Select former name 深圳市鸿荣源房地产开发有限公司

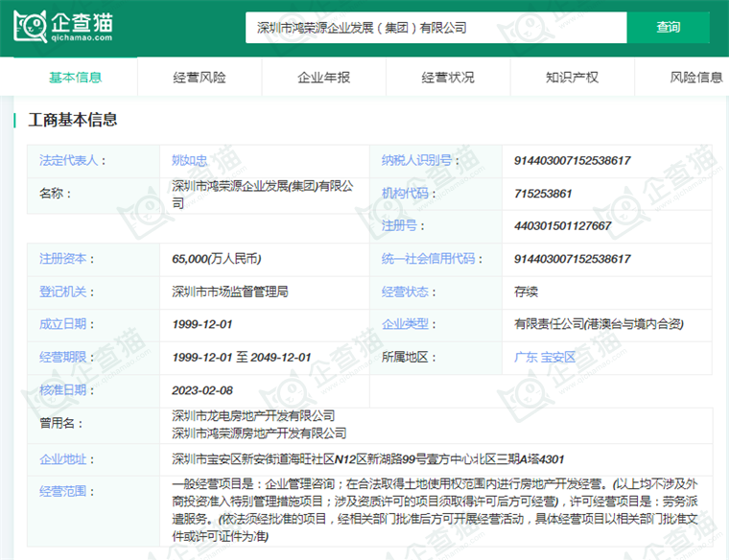(259, 433)
